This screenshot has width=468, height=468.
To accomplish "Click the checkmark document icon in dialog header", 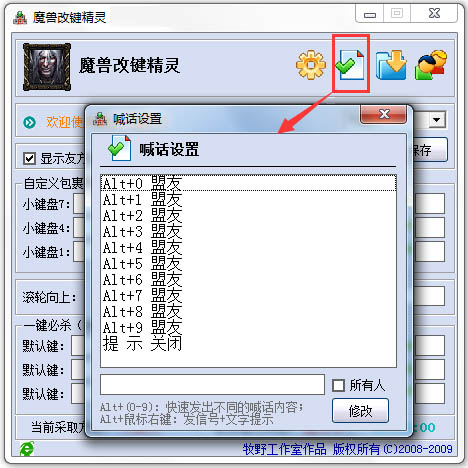I will click(119, 148).
